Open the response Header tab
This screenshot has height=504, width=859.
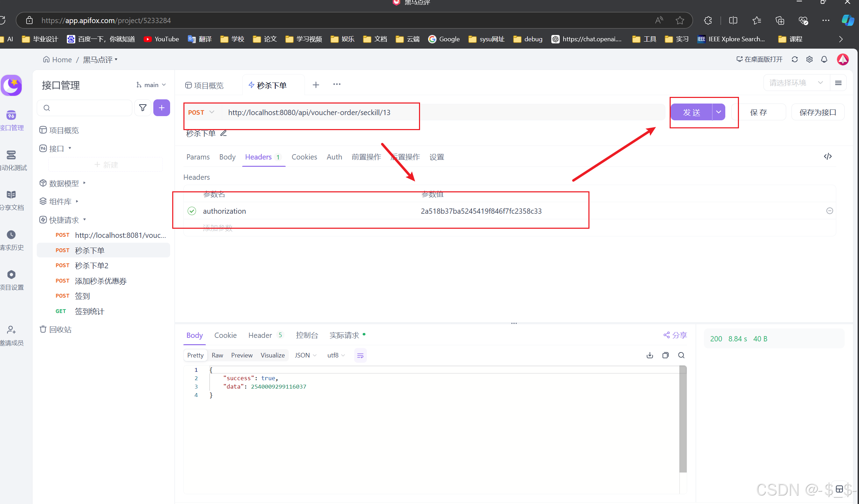click(x=265, y=335)
